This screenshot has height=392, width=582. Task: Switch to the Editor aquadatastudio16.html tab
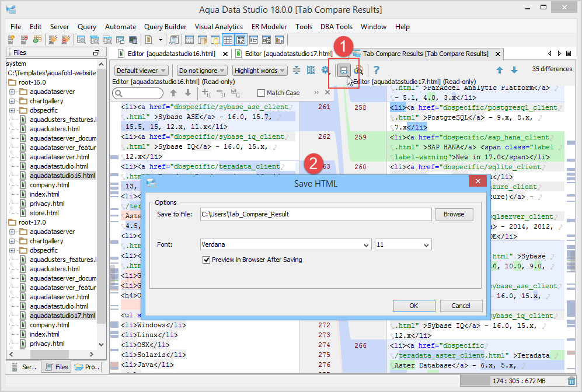pos(171,54)
